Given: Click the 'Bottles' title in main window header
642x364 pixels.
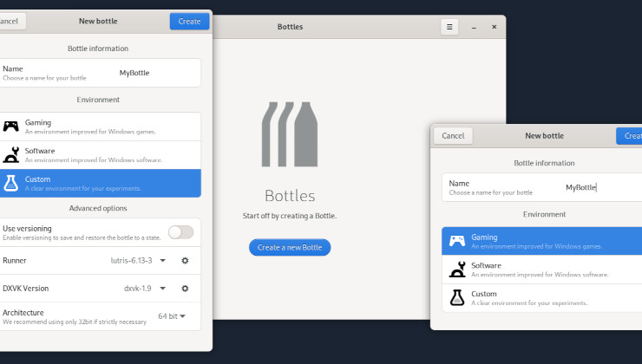Looking at the screenshot, I should 290,27.
